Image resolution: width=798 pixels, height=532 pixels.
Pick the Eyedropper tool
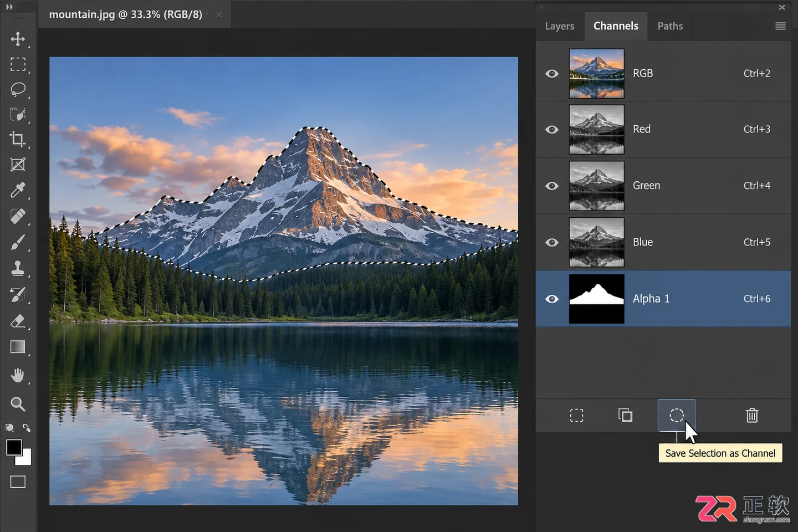(x=18, y=191)
